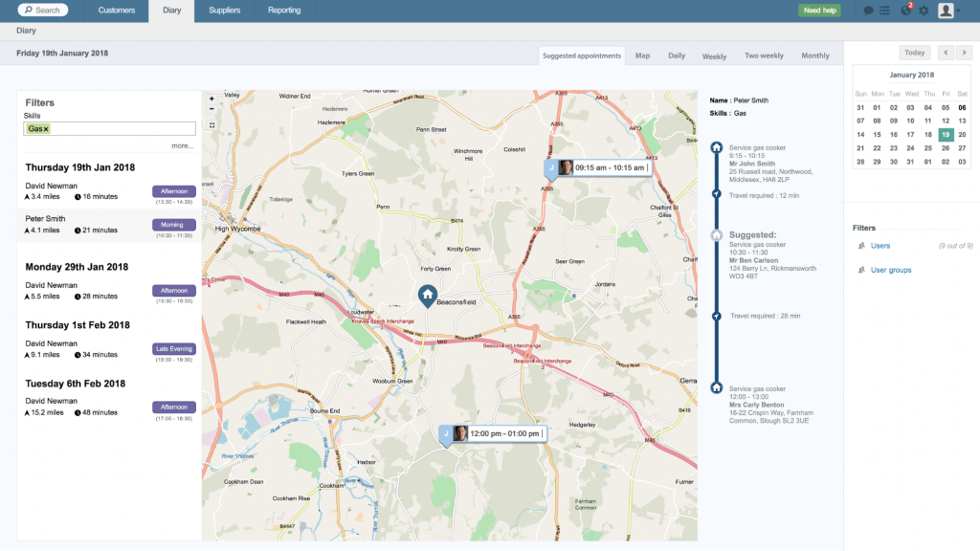Click the timeline home icon for Carly Benton
The height and width of the screenshot is (551, 980).
point(716,388)
